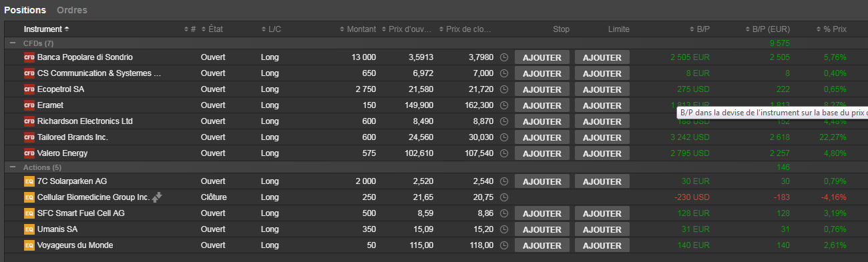Sort by B/P (EUR) column header
This screenshot has height=262, width=868.
pyautogui.click(x=767, y=29)
